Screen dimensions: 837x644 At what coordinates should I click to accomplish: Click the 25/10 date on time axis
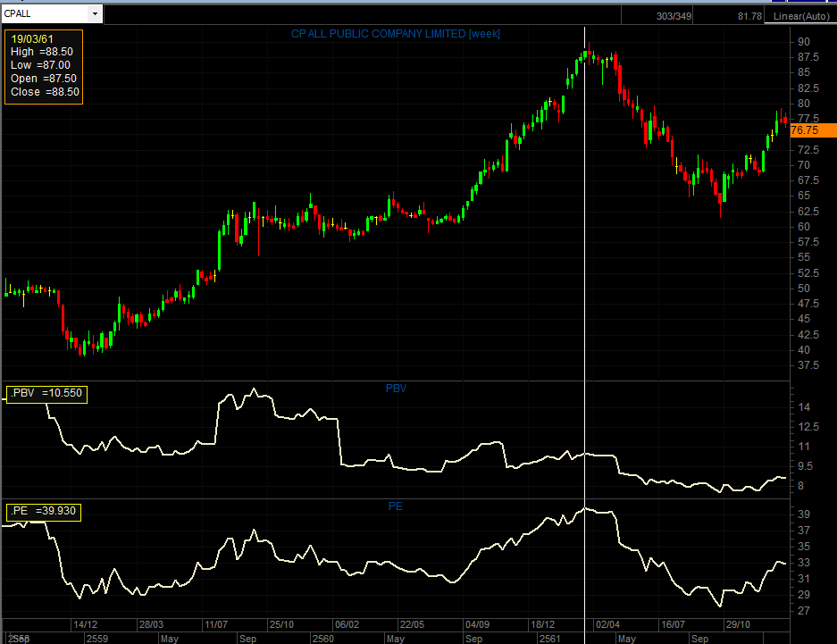tap(282, 624)
